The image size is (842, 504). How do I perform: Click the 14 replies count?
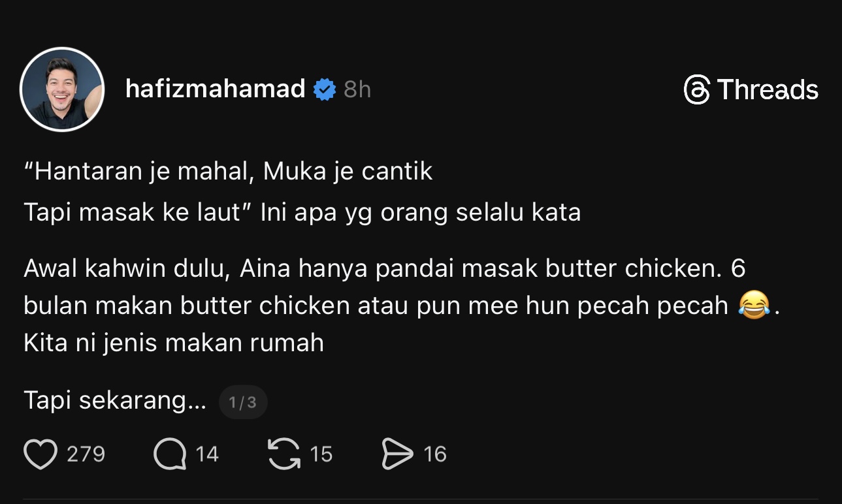pyautogui.click(x=207, y=454)
